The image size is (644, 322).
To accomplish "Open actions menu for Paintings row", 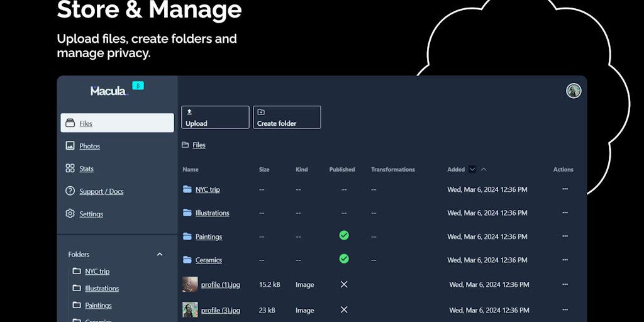I will pyautogui.click(x=564, y=236).
